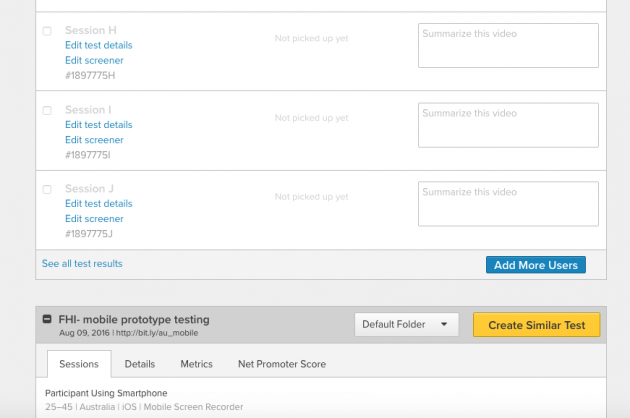Click the Default Folder dropdown arrow
The height and width of the screenshot is (418, 630).
tap(444, 324)
